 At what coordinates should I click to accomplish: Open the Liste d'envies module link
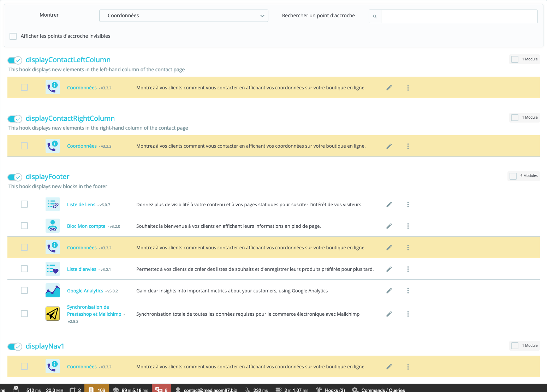tap(82, 269)
